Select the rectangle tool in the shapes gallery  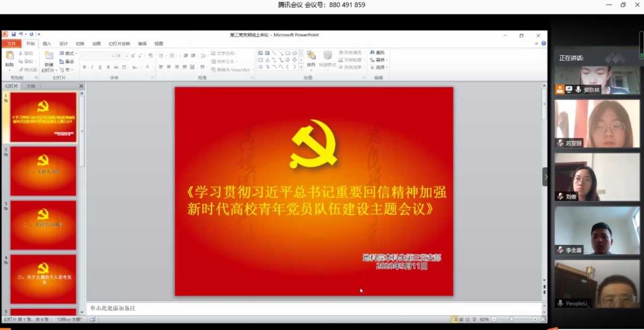pos(288,53)
